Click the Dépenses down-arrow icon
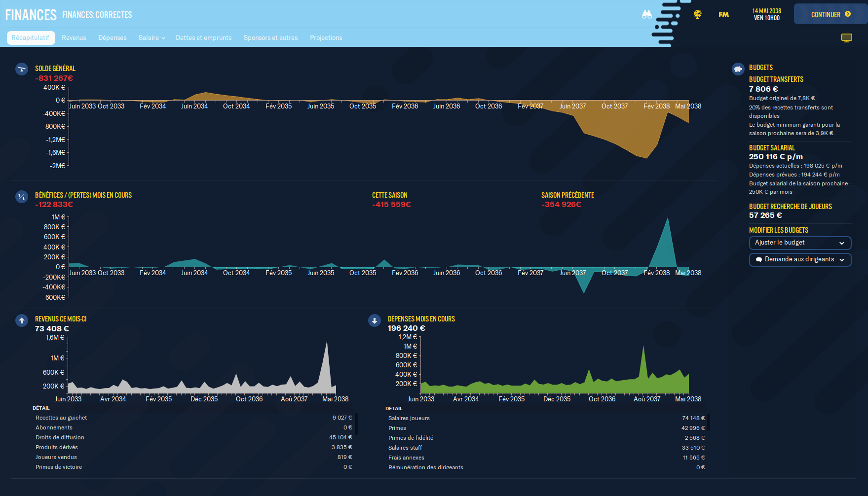 pos(375,320)
